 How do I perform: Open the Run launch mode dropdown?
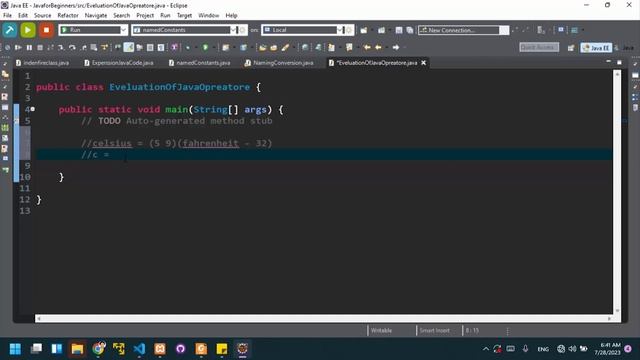pos(123,30)
